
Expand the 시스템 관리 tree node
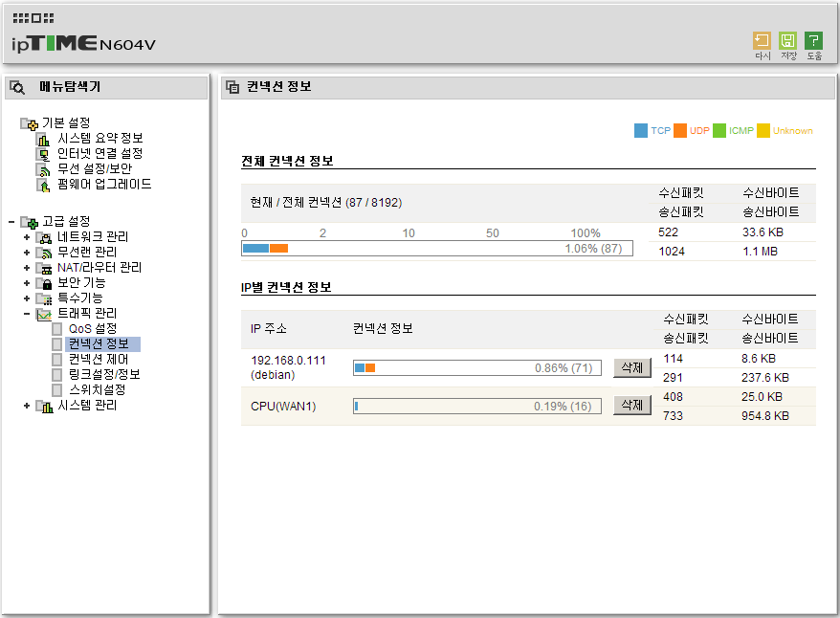[26, 407]
